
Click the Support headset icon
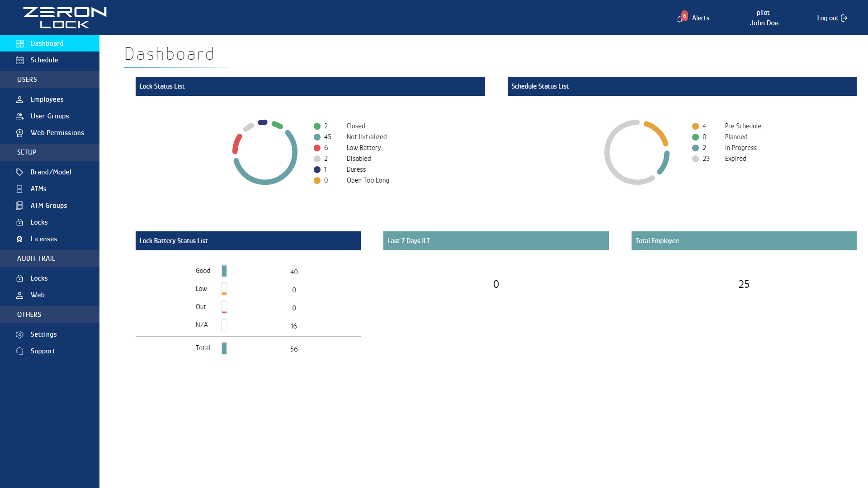pos(19,351)
